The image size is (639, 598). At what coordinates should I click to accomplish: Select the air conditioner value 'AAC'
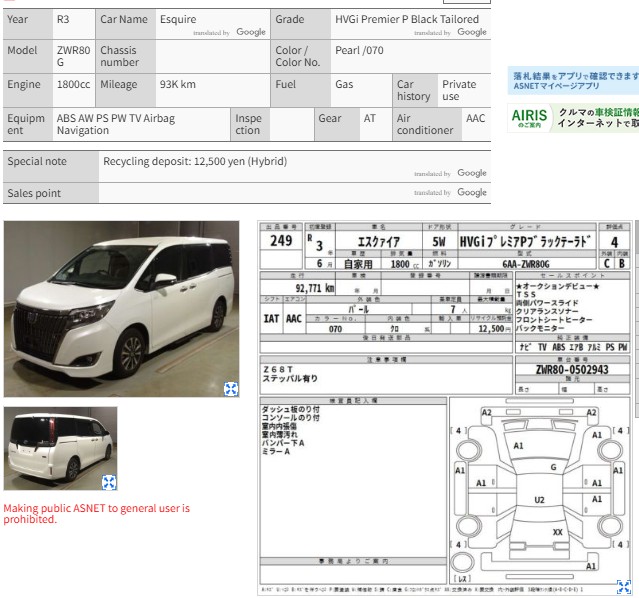tap(475, 118)
